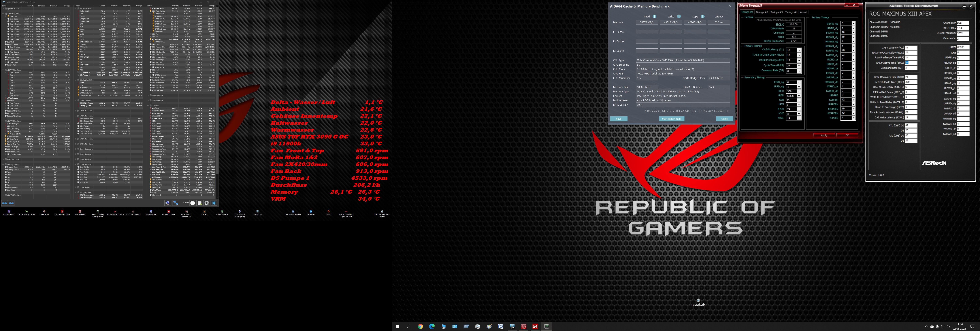This screenshot has height=331, width=980.
Task: Open tWRPRE dropdown in Tertiary Timings
Action: [854, 100]
